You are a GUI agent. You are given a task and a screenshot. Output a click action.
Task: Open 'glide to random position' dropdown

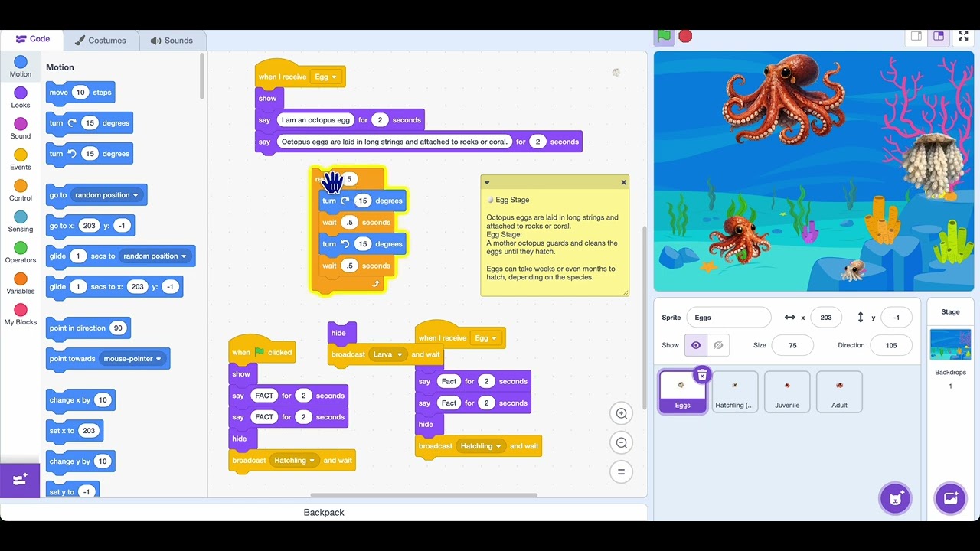pos(155,256)
